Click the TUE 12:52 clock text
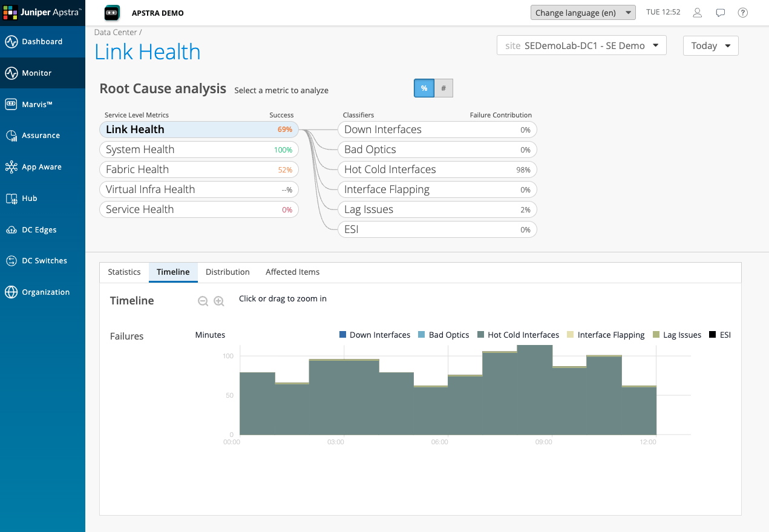Screen dimensions: 769x532 pos(663,12)
